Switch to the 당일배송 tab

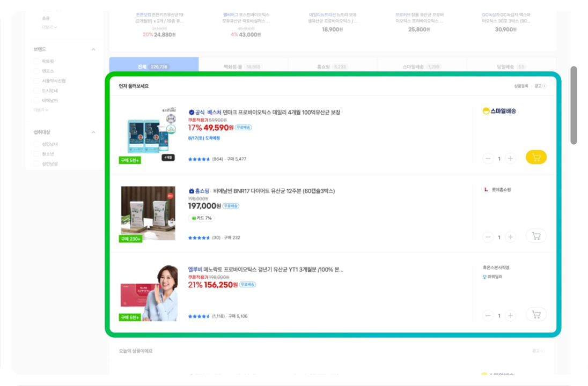pos(511,66)
